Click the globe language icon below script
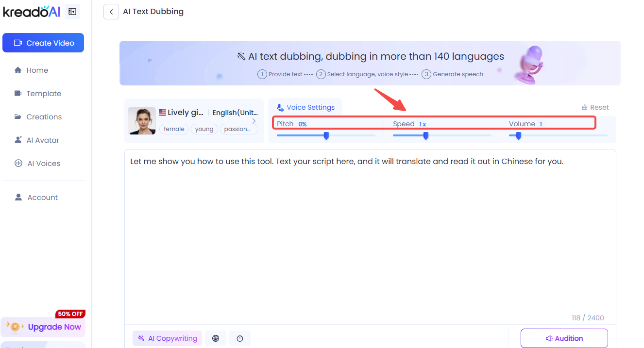Screen dimensions: 644x348 point(216,338)
